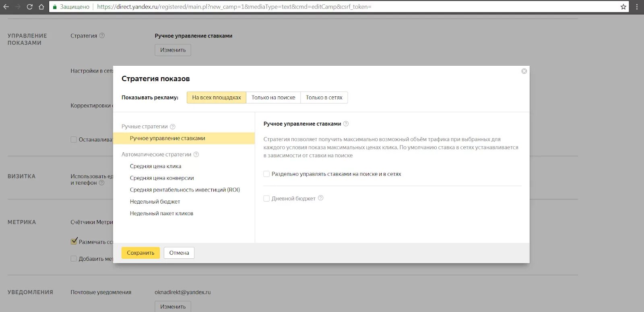Click the МЕТРИКА section heading
The height and width of the screenshot is (312, 644).
pos(22,222)
